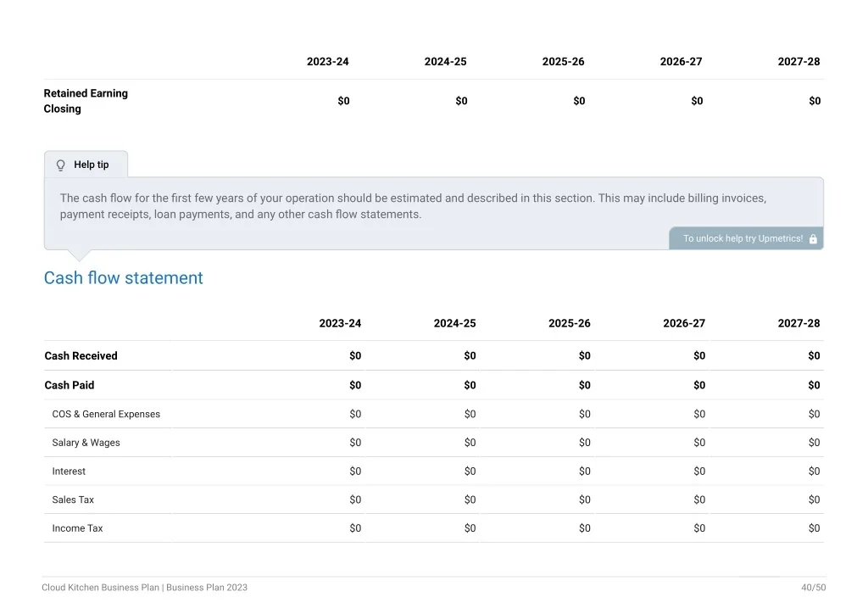This screenshot has width=868, height=614.
Task: Select the Salary & Wages row label
Action: click(x=86, y=443)
